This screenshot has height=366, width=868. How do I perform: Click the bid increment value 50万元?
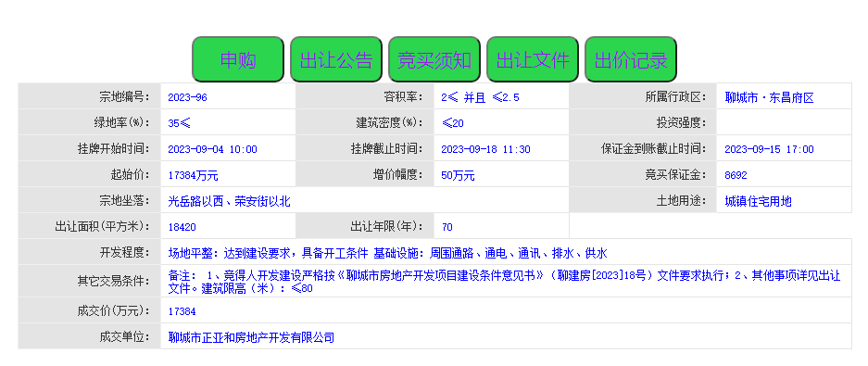[x=458, y=175]
